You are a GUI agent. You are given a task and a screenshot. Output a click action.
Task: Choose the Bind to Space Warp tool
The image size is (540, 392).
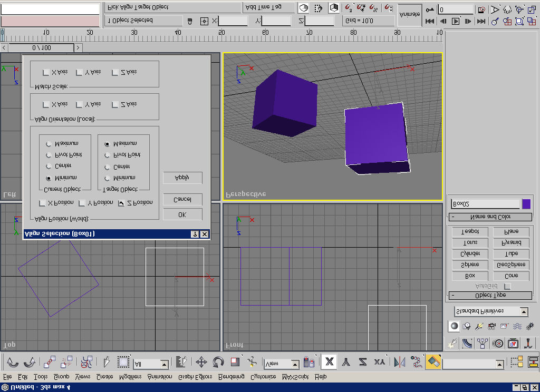coord(86,362)
